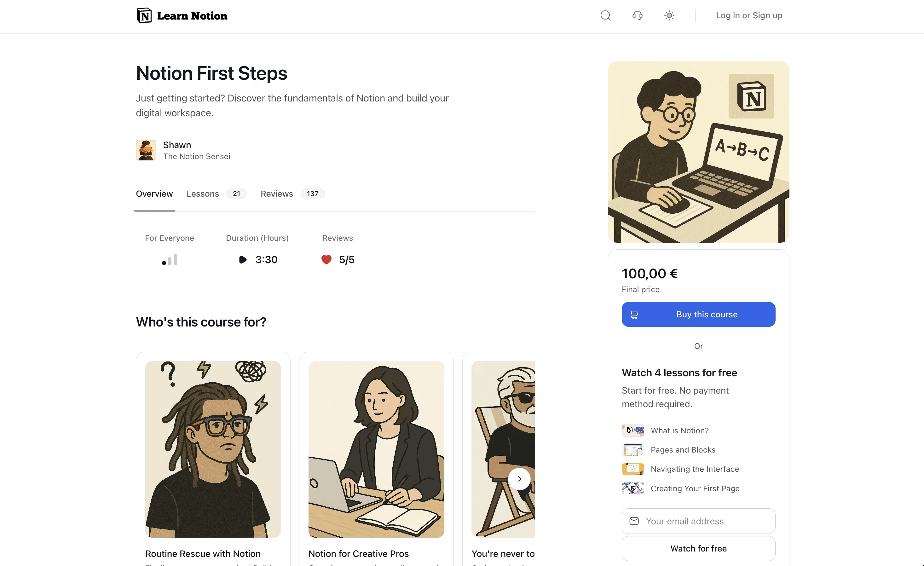Image resolution: width=924 pixels, height=566 pixels.
Task: Click the red heart reviews icon
Action: click(x=326, y=260)
